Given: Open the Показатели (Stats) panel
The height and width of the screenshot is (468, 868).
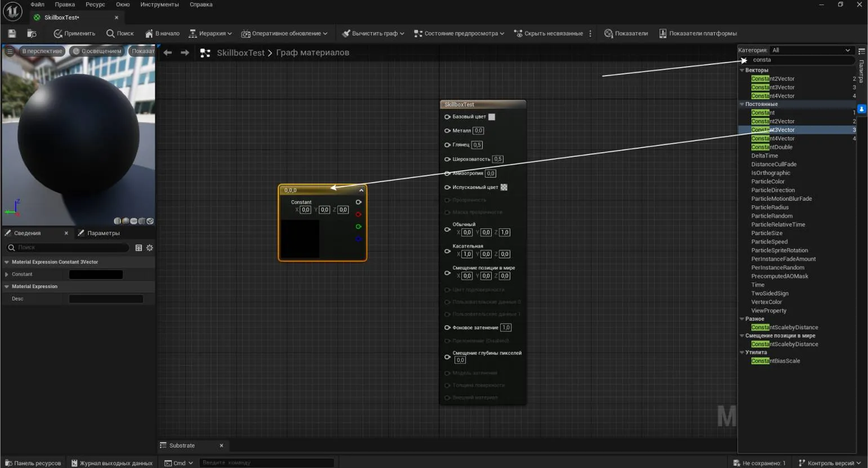Looking at the screenshot, I should point(626,34).
